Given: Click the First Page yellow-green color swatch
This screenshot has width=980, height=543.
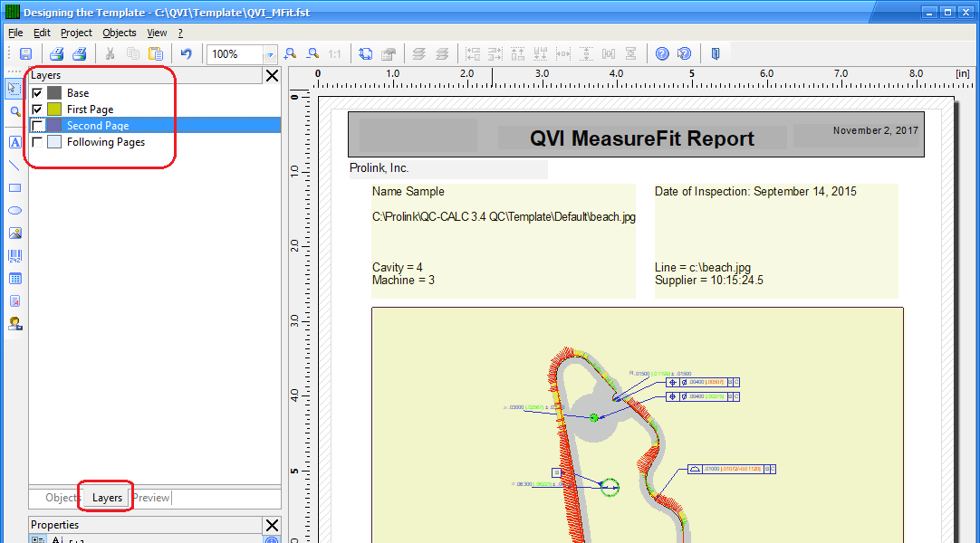Looking at the screenshot, I should click(54, 110).
